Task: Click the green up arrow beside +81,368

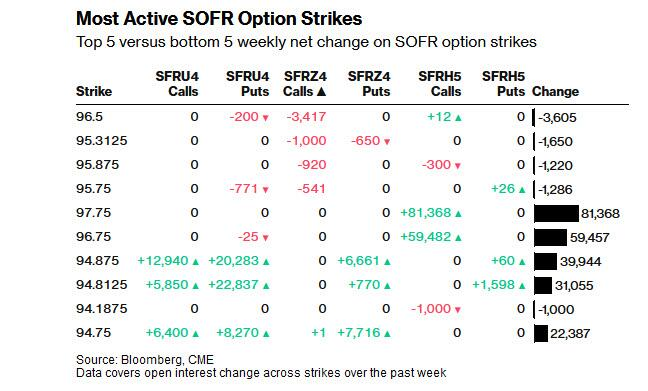Action: [x=458, y=214]
